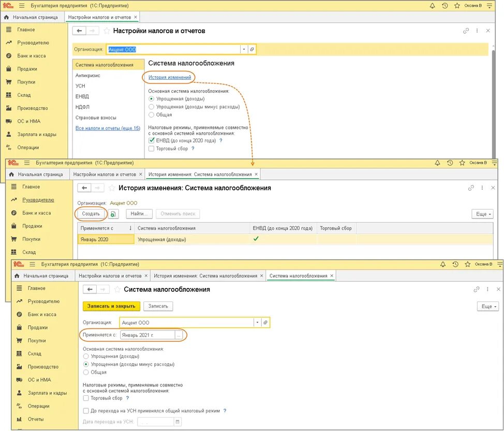Open history clock icon in top window
The width and height of the screenshot is (504, 431).
(445, 6)
